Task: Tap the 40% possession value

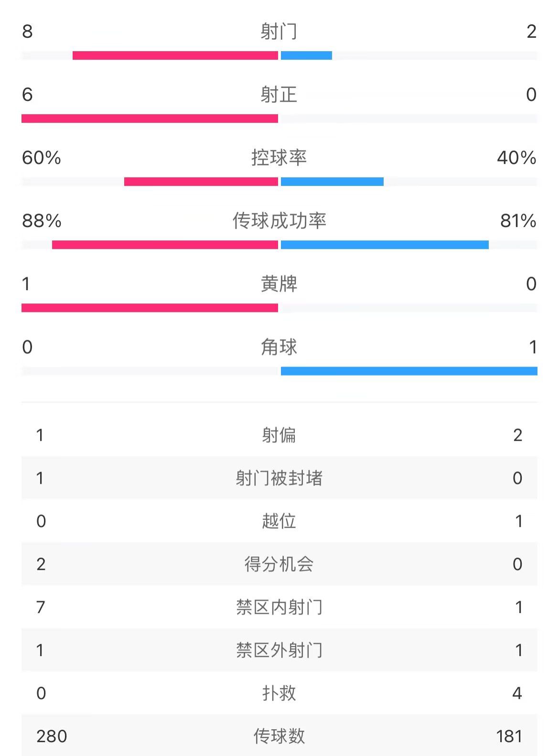Action: click(x=516, y=158)
